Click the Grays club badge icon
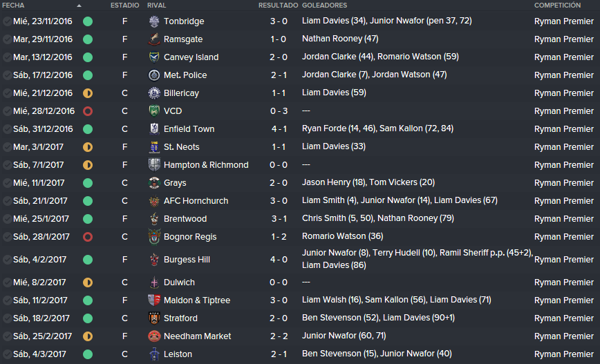The image size is (600, 364). click(154, 183)
